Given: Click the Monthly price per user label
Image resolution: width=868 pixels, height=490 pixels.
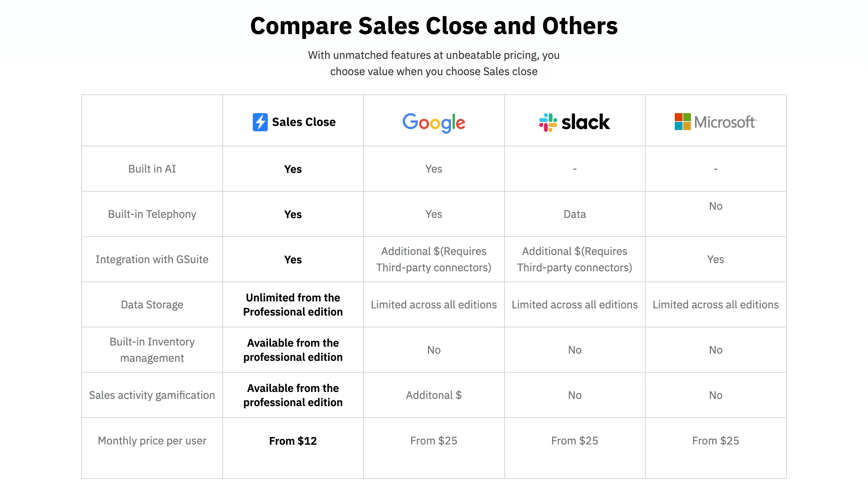Looking at the screenshot, I should point(152,441).
